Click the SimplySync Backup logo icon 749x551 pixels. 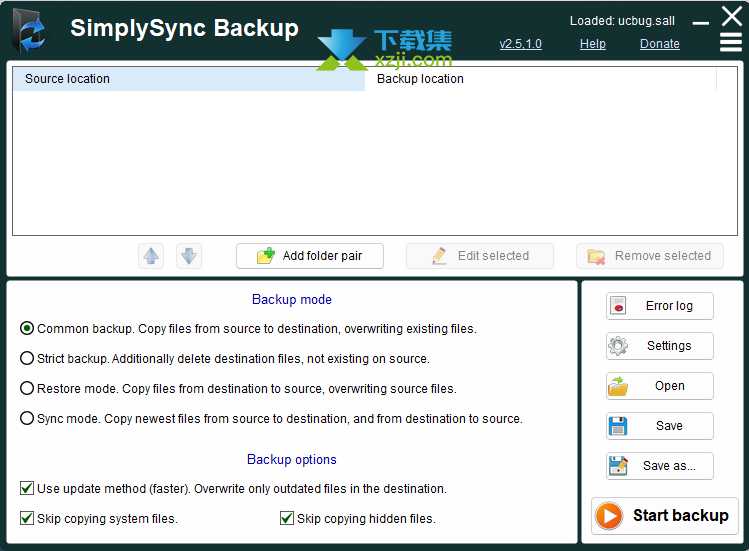(29, 31)
